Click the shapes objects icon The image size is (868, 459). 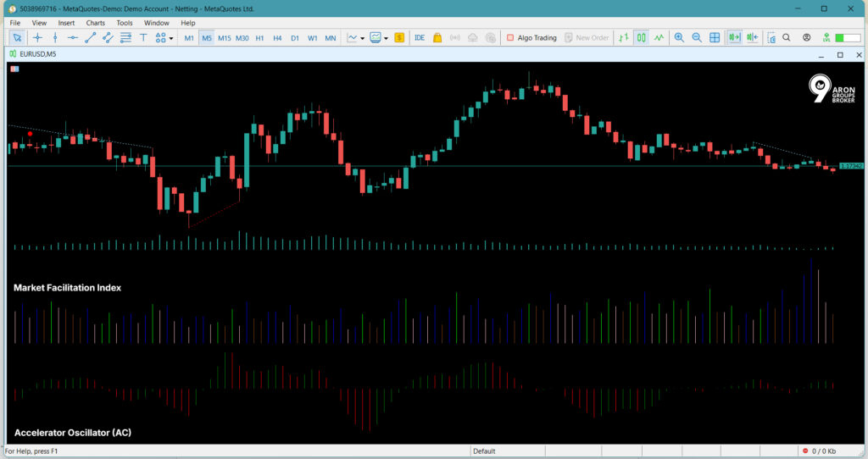(x=160, y=37)
